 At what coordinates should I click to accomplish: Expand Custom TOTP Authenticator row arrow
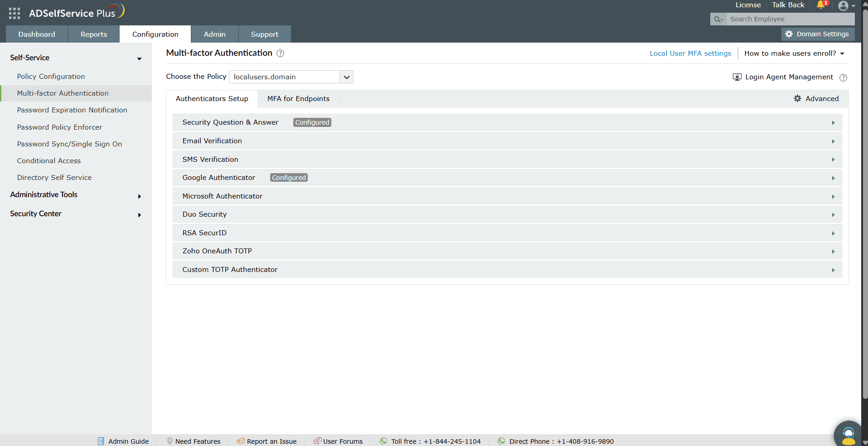click(833, 270)
